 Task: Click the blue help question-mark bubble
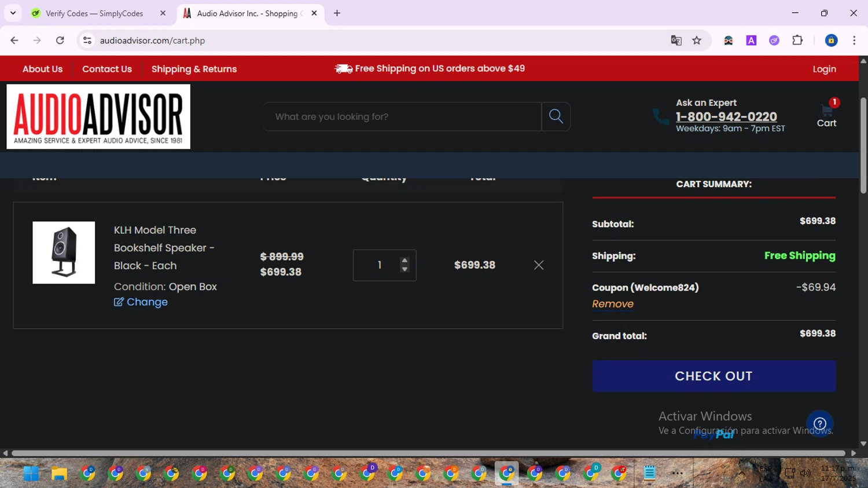819,424
